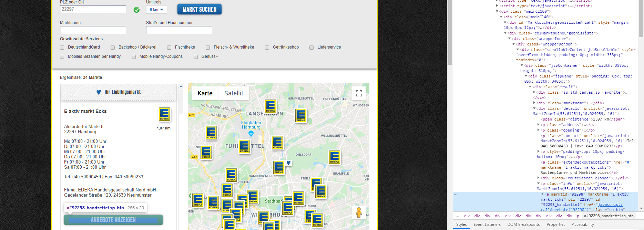Tick the Genuss+ checkbox

point(196,57)
